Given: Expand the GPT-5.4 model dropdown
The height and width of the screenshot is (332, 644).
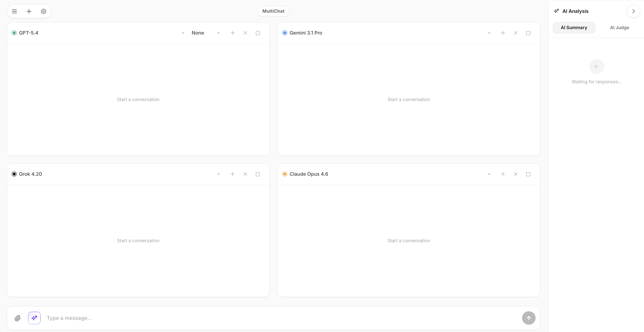Looking at the screenshot, I should (183, 33).
